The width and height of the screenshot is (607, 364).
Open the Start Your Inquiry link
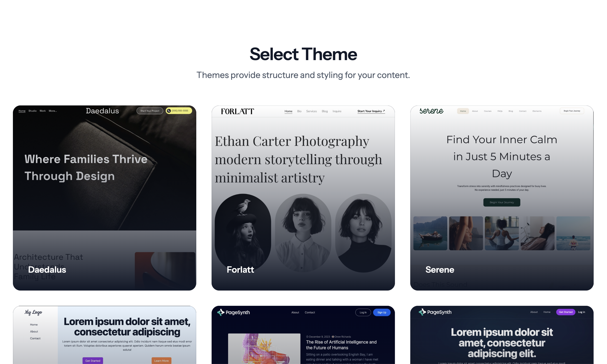pos(371,111)
